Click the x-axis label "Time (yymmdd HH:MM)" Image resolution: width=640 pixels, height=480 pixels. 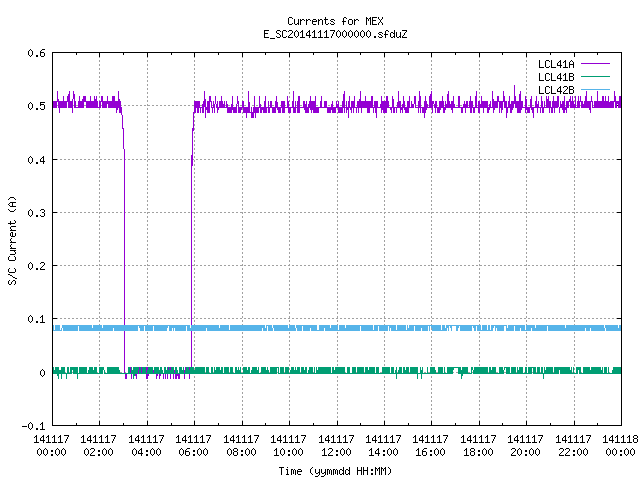coord(335,471)
